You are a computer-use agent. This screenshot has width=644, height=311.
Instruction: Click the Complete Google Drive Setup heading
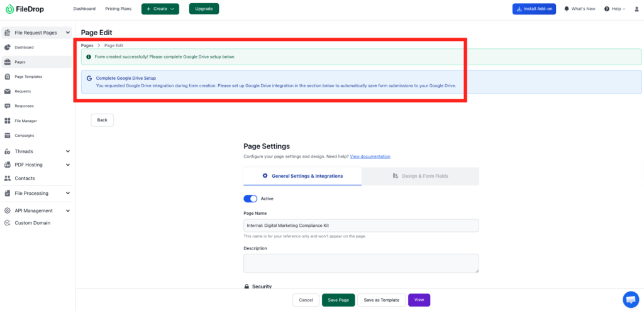126,78
